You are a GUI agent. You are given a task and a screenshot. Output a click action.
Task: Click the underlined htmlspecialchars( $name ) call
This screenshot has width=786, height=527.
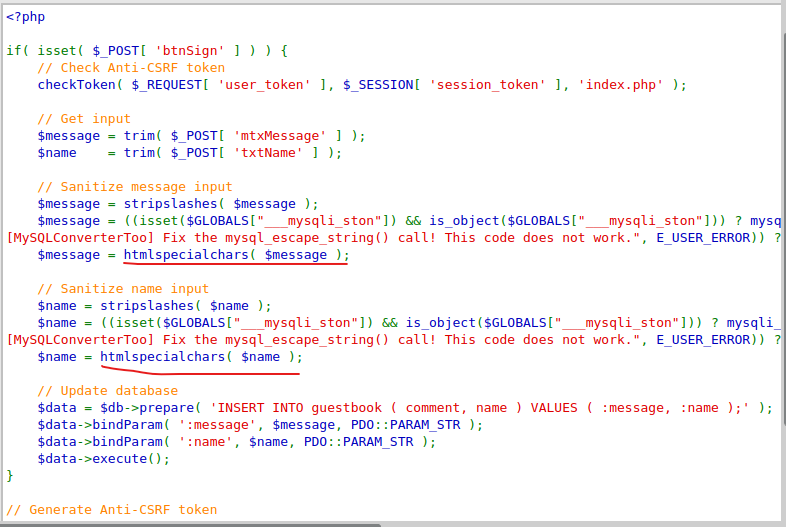202,357
